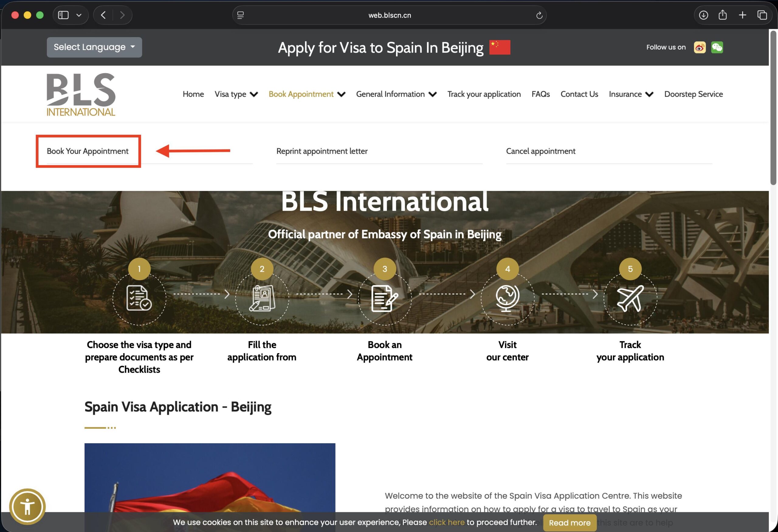Expand the Insurance menu
The height and width of the screenshot is (532, 778).
[631, 94]
